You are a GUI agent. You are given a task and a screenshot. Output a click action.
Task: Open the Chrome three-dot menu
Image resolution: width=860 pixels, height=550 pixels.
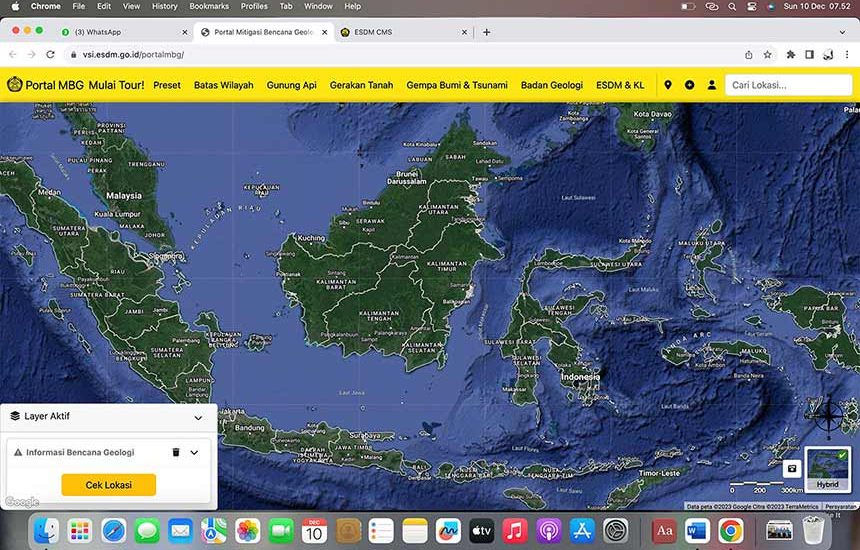(x=847, y=54)
